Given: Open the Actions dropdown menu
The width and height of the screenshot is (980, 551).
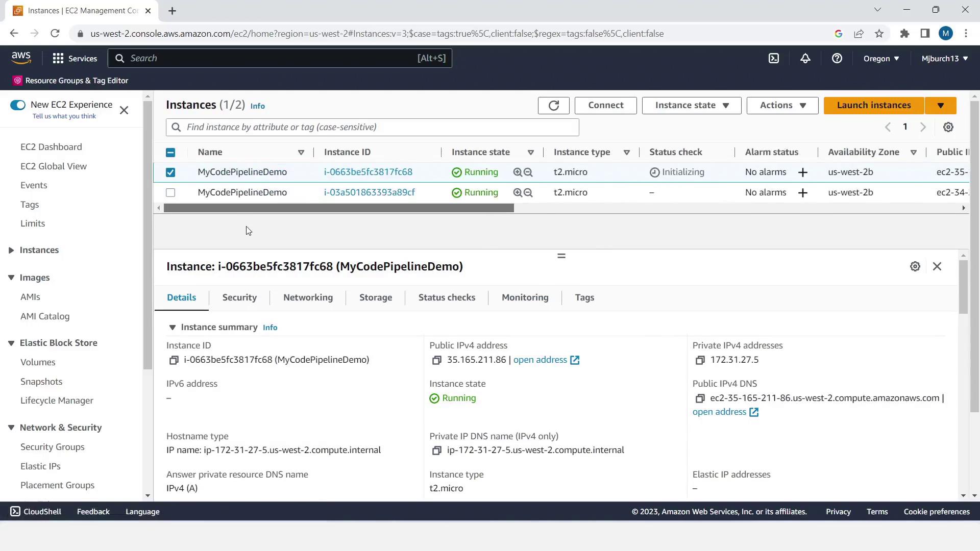Looking at the screenshot, I should [782, 106].
